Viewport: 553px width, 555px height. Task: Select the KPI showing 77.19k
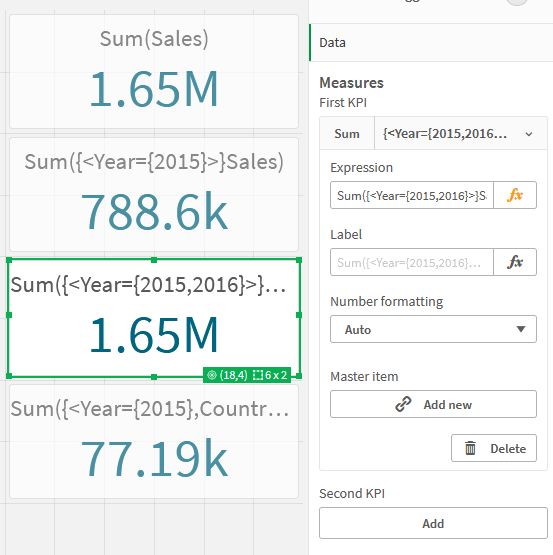point(154,442)
